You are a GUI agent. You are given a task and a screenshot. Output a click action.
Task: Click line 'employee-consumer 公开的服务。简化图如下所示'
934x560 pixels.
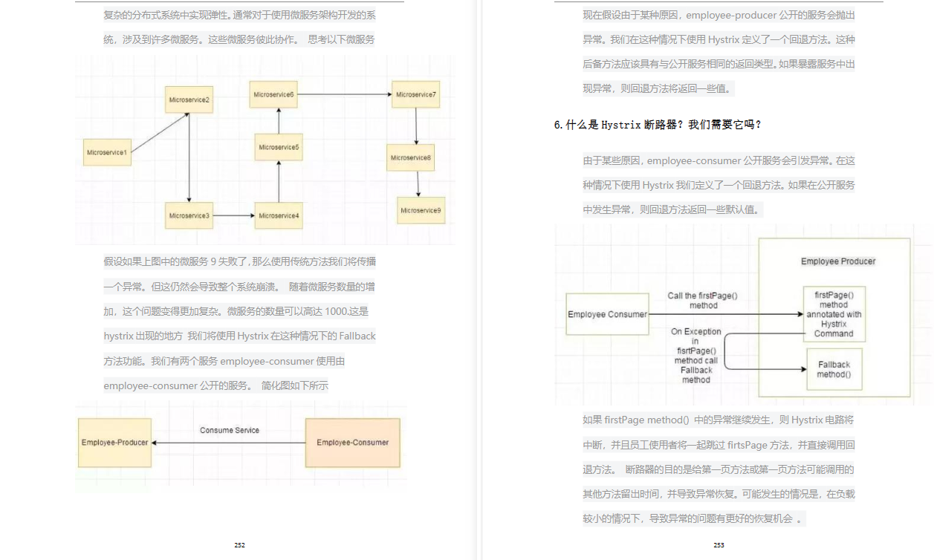pyautogui.click(x=215, y=385)
